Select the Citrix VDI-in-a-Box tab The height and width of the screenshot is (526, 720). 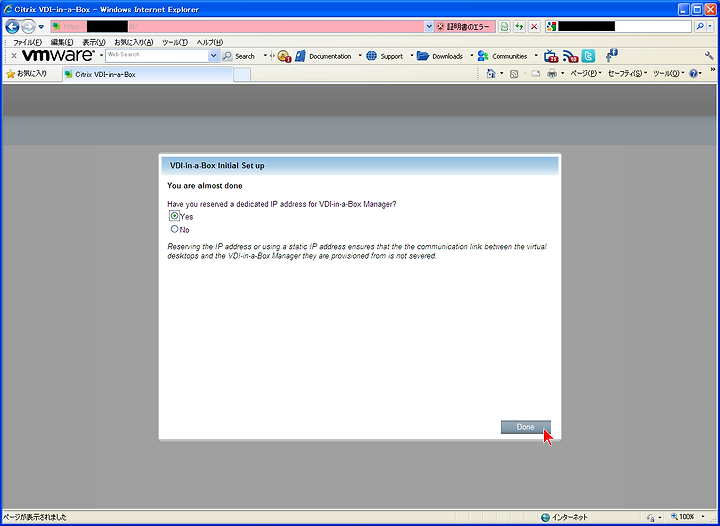(148, 74)
